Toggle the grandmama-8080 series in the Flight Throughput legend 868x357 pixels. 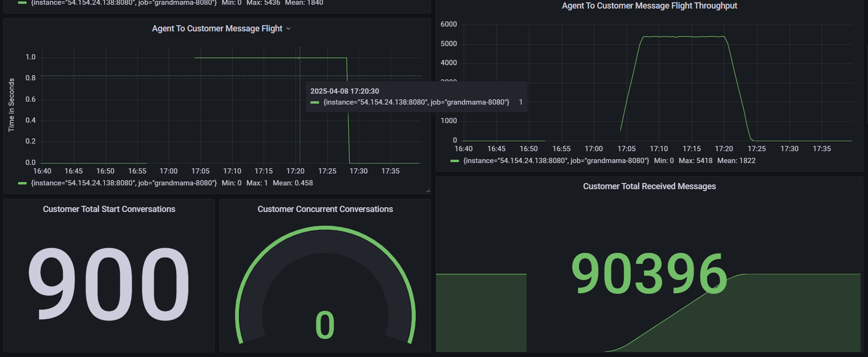(x=556, y=161)
